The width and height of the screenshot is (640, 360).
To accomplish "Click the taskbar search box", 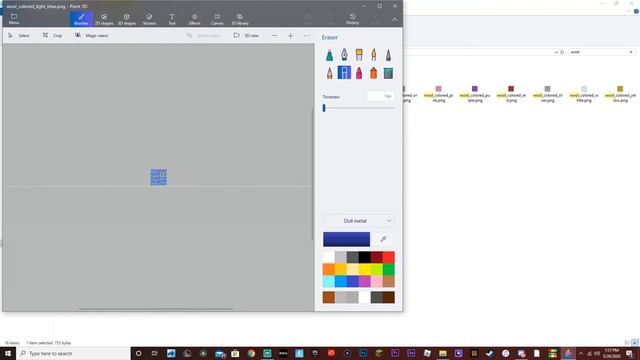I will [73, 353].
